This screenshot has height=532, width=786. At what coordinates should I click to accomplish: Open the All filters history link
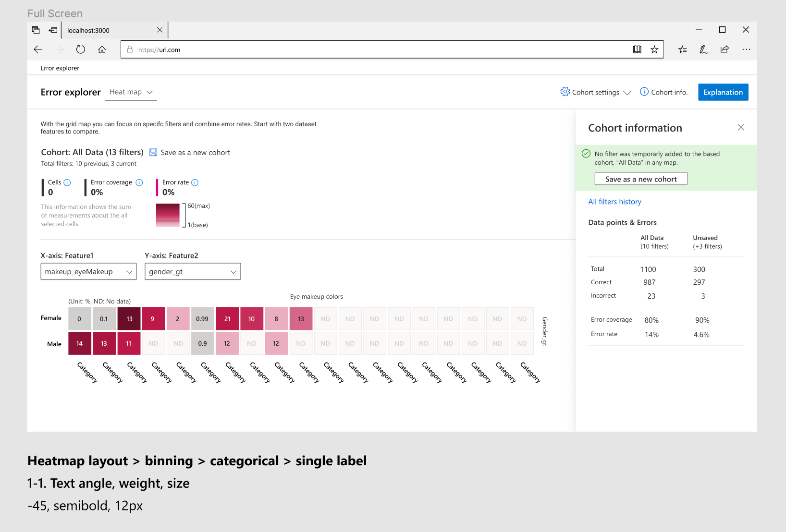coord(614,202)
